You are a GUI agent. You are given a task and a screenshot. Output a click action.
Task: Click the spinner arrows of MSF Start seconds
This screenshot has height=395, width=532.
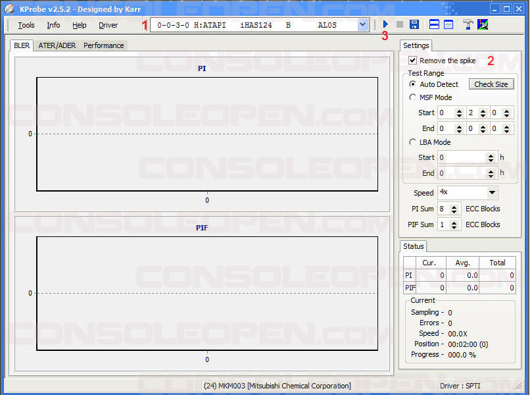[x=483, y=113]
